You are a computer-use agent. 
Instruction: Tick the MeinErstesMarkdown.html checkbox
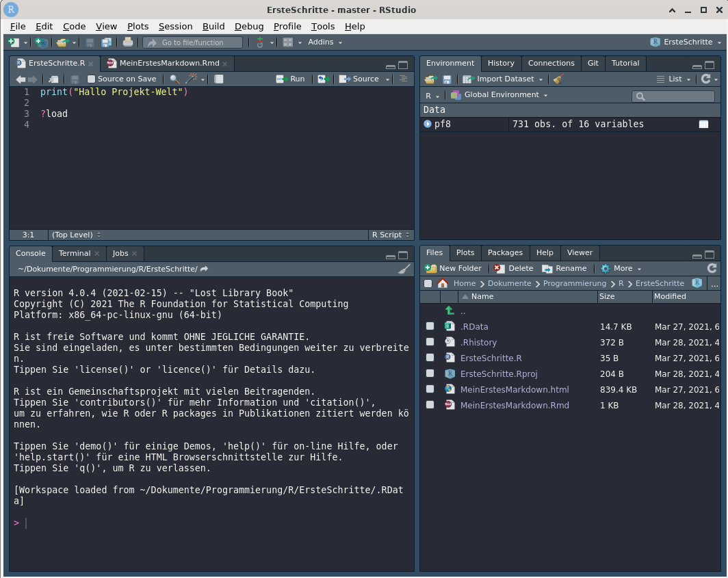coord(430,389)
